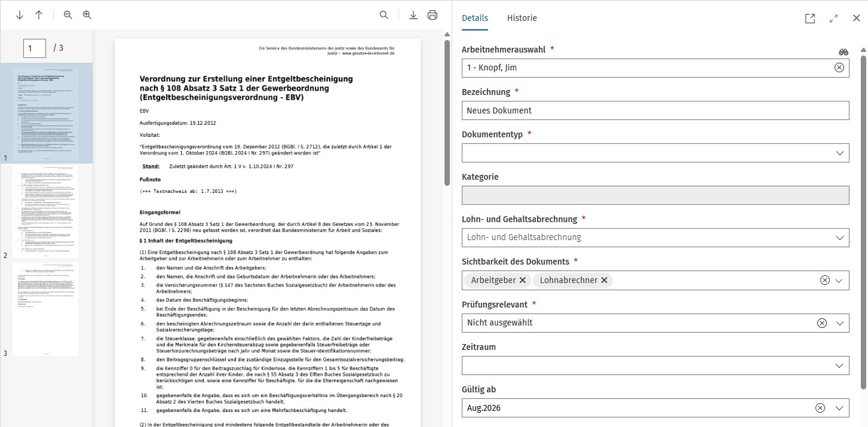Click the Arbeitnehmerauswahl field with Knopf, Jim
868x427 pixels.
pyautogui.click(x=655, y=67)
